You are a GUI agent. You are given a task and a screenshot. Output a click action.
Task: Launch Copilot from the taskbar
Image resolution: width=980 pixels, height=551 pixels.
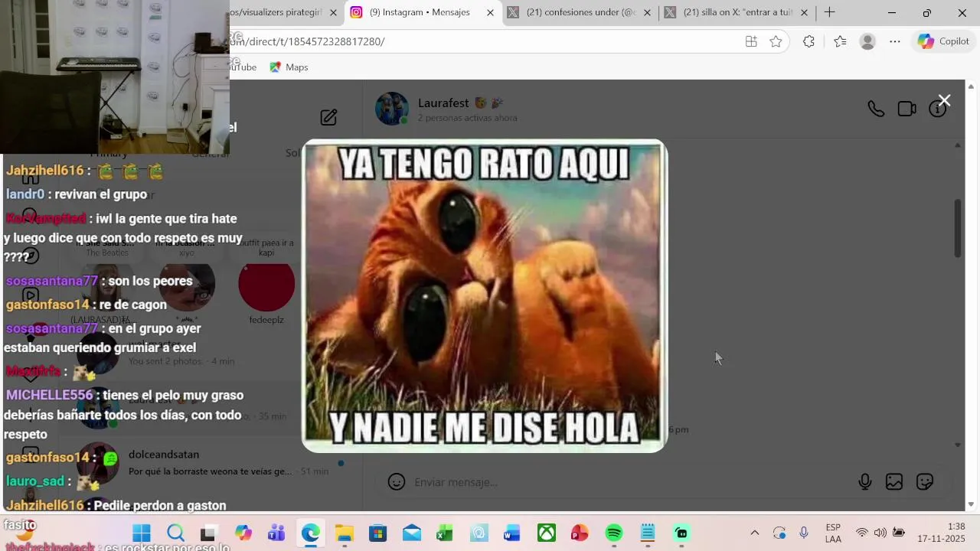click(243, 533)
